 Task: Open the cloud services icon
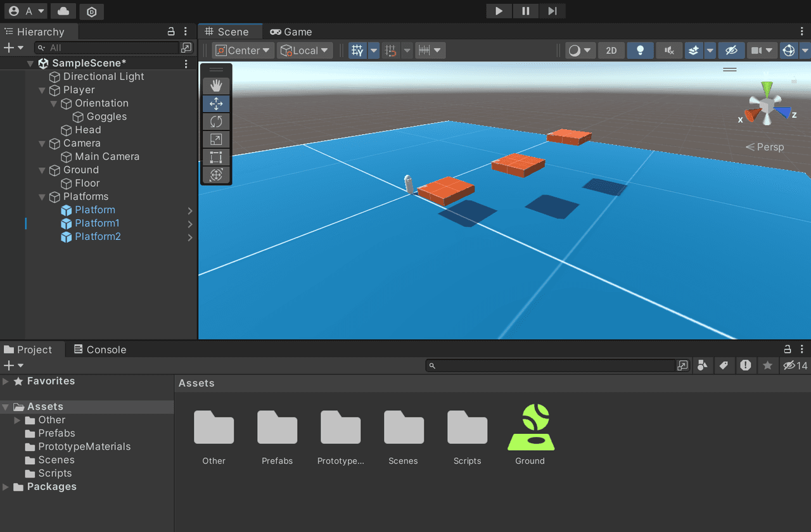pos(63,11)
